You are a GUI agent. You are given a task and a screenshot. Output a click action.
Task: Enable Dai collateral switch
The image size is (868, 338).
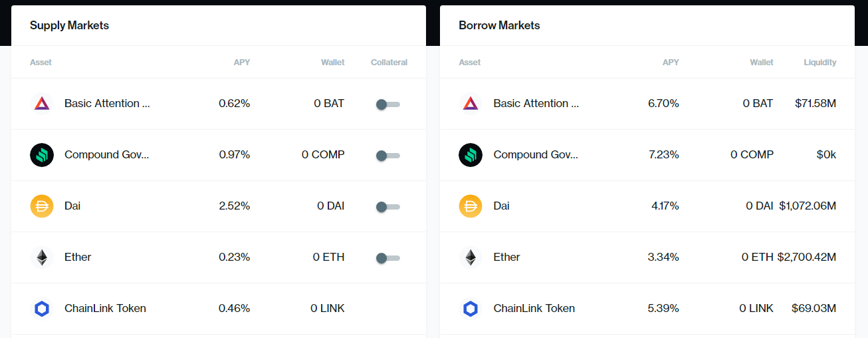tap(387, 207)
